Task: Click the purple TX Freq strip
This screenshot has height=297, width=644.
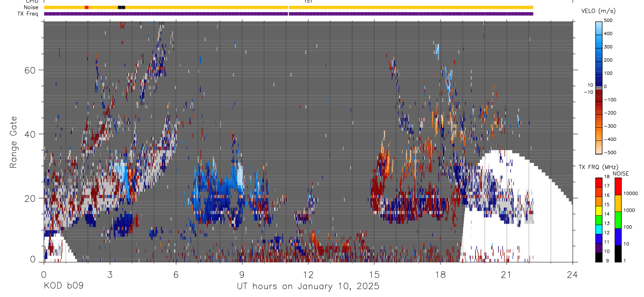Action: click(288, 14)
